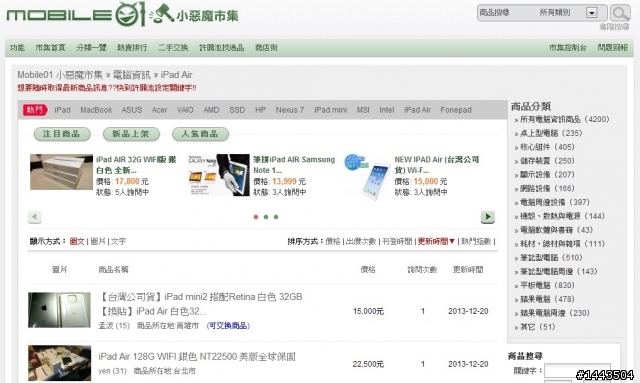Open the 功能 menu
The height and width of the screenshot is (383, 640).
[x=17, y=48]
